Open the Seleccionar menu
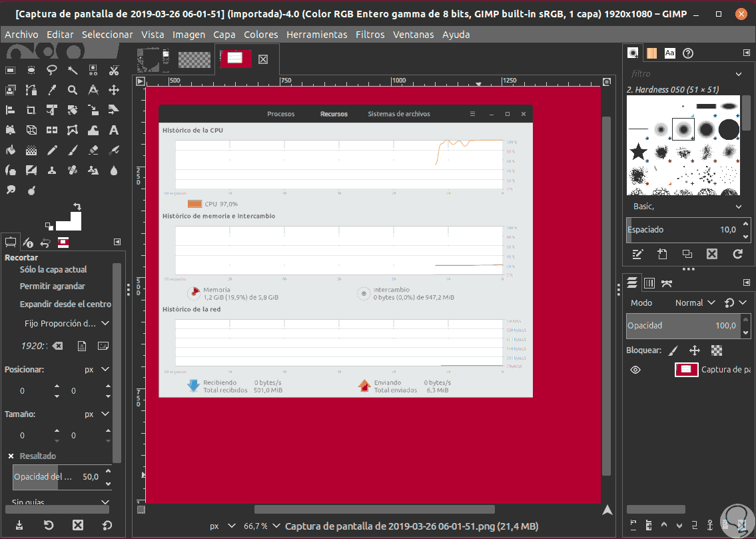Image resolution: width=756 pixels, height=539 pixels. pos(107,35)
